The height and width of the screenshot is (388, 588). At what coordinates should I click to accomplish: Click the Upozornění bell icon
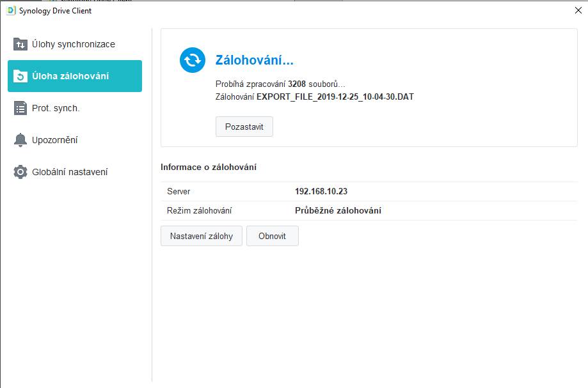click(x=20, y=140)
